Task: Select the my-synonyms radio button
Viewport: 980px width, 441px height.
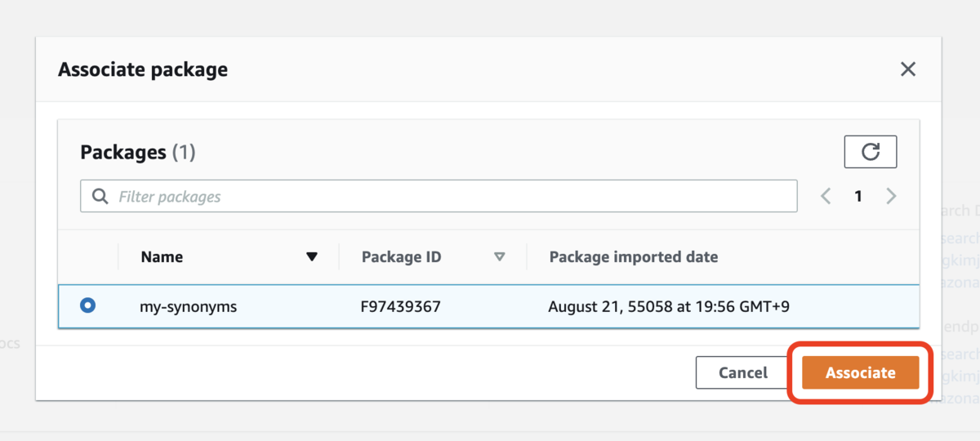Action: pyautogui.click(x=87, y=306)
